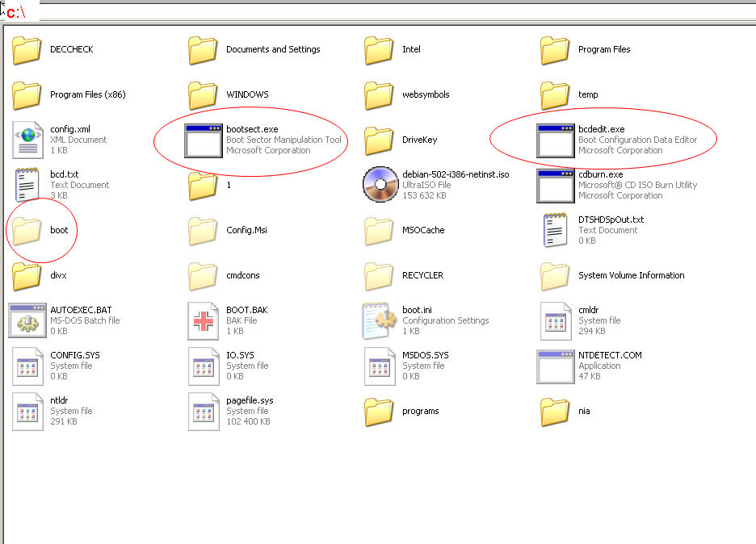Select the divx folder icon
The height and width of the screenshot is (544, 756).
(x=27, y=276)
